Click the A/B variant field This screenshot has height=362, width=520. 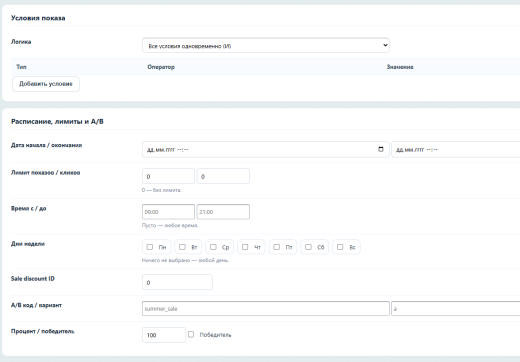456,308
